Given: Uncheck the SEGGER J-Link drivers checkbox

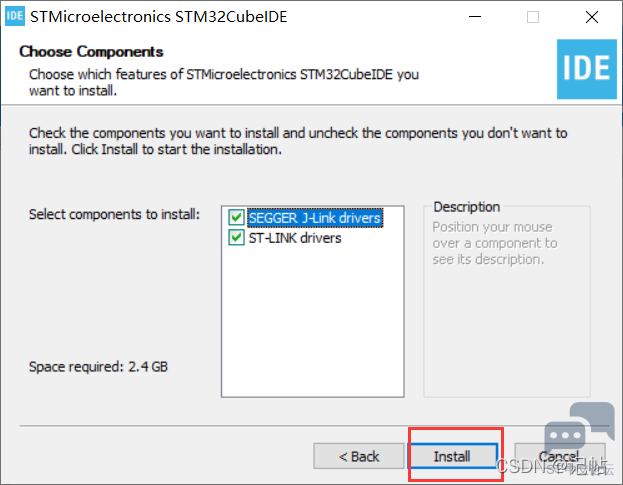Looking at the screenshot, I should pos(236,217).
